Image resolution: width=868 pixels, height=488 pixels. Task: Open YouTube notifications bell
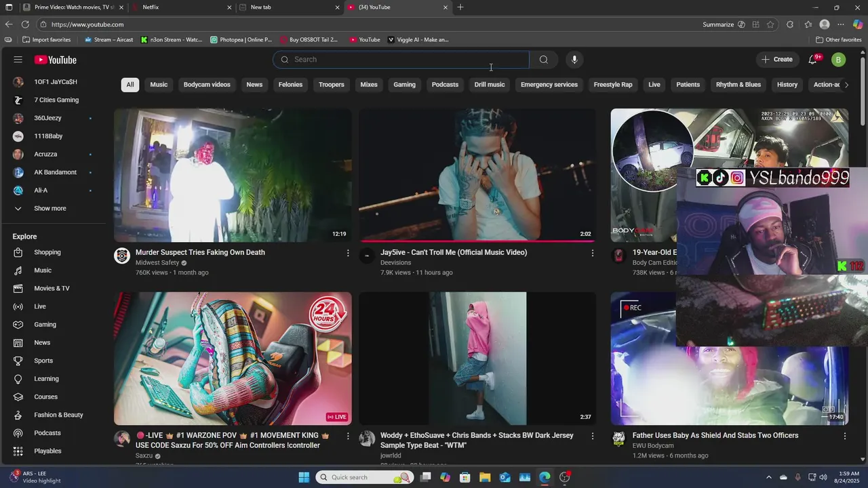point(813,60)
